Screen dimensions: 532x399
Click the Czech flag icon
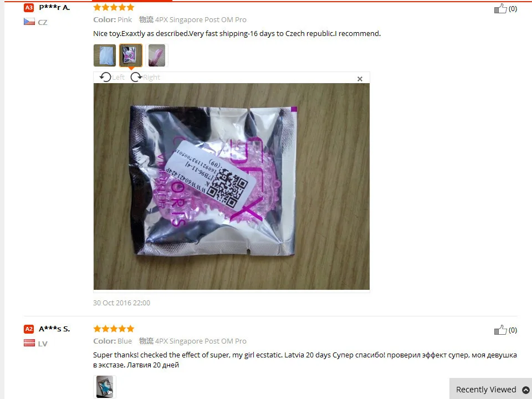click(x=29, y=22)
